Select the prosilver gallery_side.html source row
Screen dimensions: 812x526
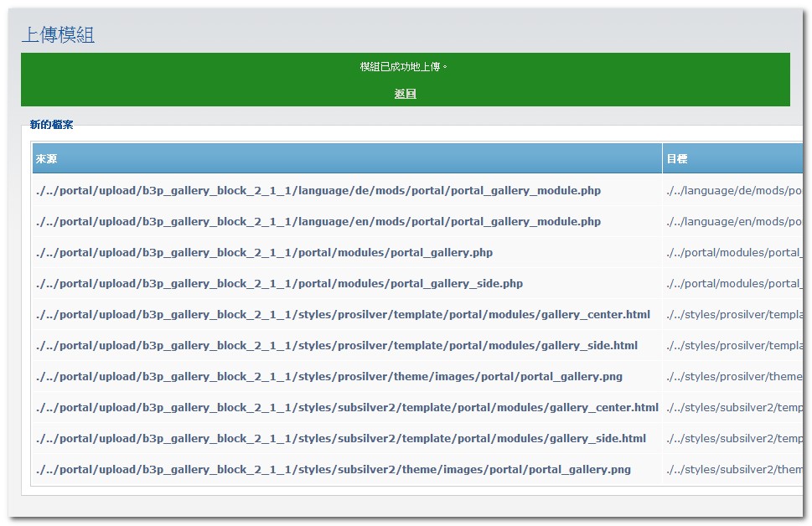(337, 346)
